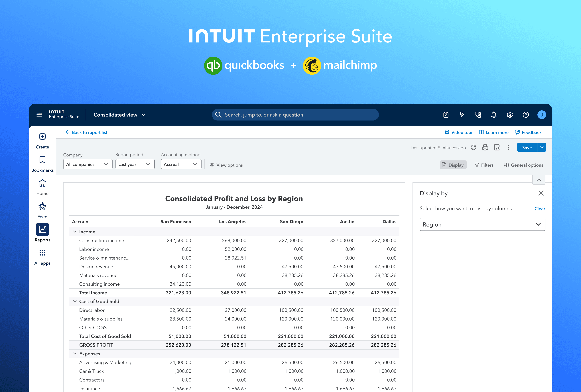Screen dimensions: 581x392
Task: Open the settings gear icon
Action: click(x=510, y=115)
